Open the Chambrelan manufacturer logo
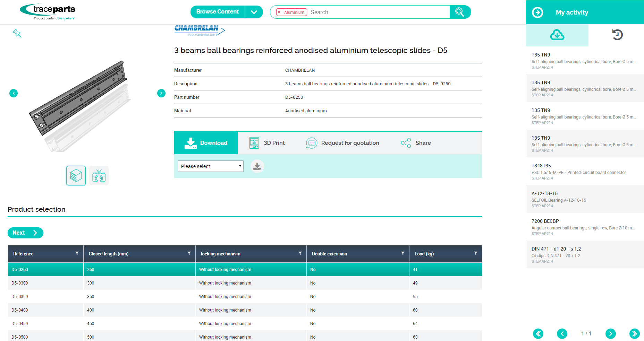Screen dimensions: 644x341 click(200, 30)
